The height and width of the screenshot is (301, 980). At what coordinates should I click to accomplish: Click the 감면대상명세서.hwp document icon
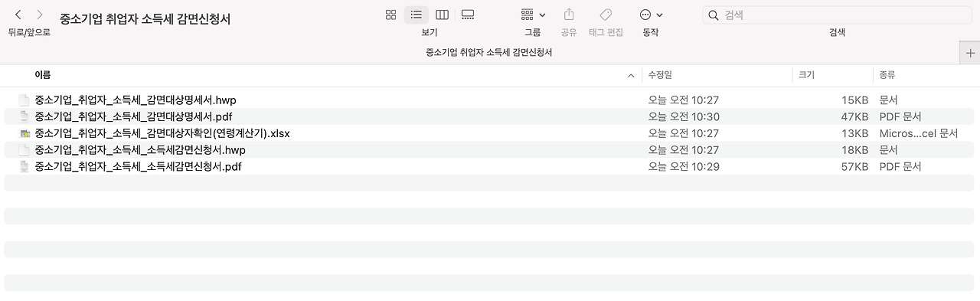24,100
